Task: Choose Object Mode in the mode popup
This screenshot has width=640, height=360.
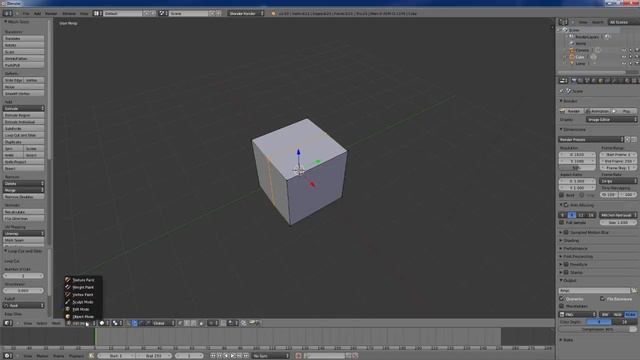Action: pos(83,317)
